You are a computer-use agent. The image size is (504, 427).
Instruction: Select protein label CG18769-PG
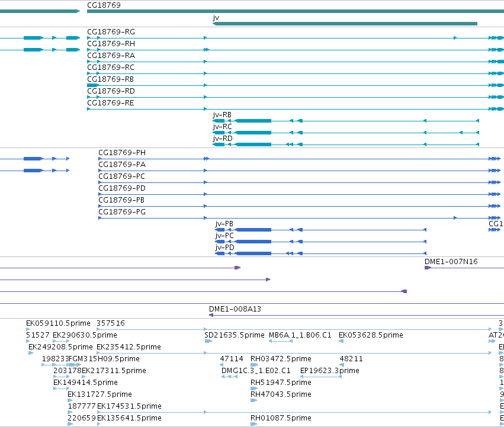[122, 212]
